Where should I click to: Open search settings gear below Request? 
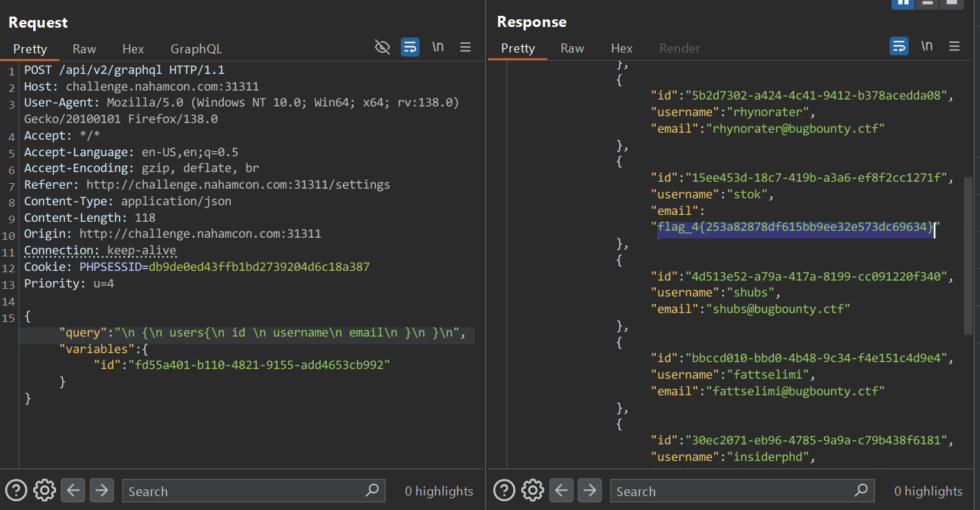tap(44, 491)
